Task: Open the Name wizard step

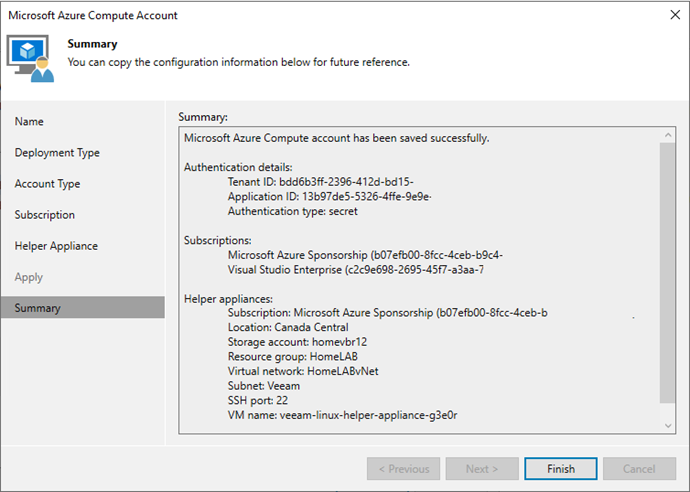Action: [x=29, y=121]
